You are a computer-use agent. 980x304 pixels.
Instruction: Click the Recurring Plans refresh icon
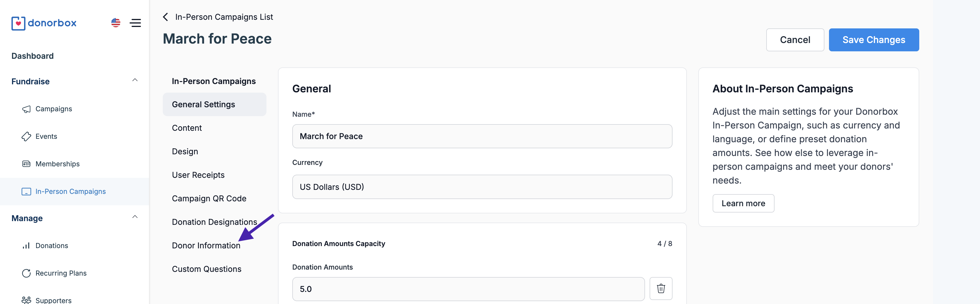(x=26, y=274)
